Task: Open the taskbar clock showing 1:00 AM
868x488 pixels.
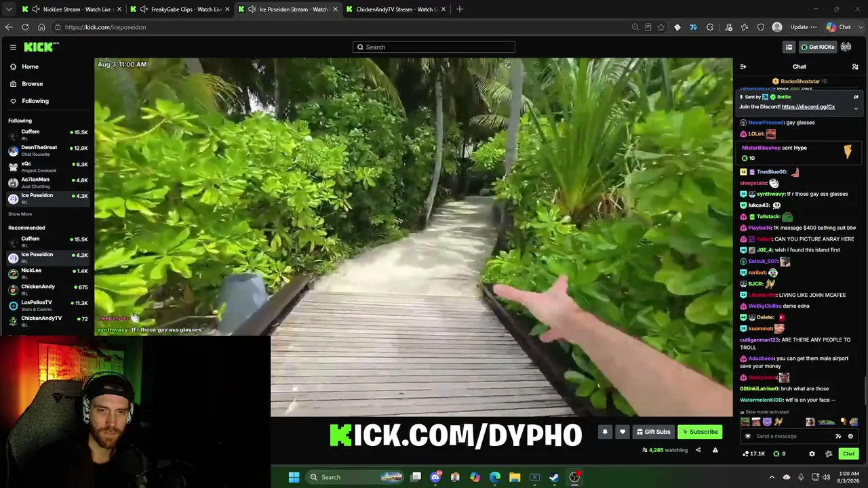Action: pyautogui.click(x=849, y=477)
